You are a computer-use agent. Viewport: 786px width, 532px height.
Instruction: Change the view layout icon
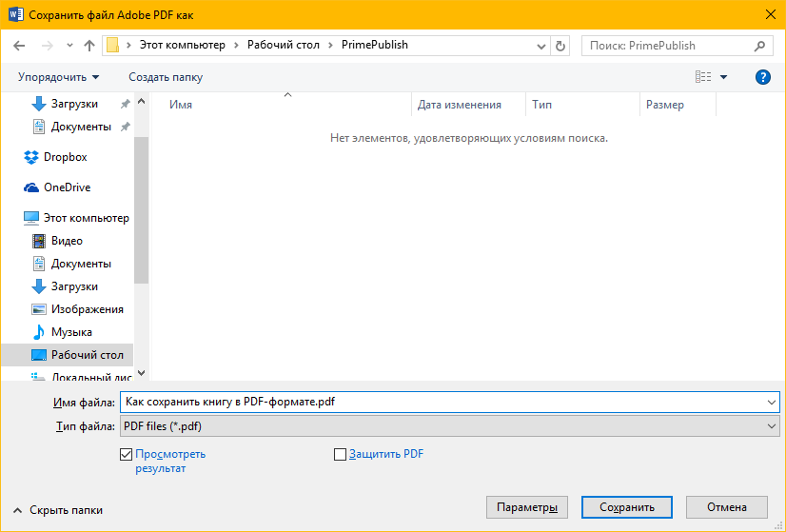click(703, 77)
